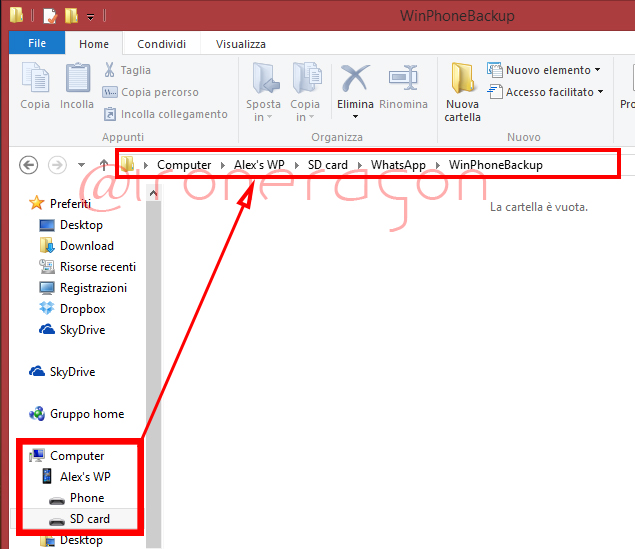
Task: Go up one folder level
Action: coord(104,165)
